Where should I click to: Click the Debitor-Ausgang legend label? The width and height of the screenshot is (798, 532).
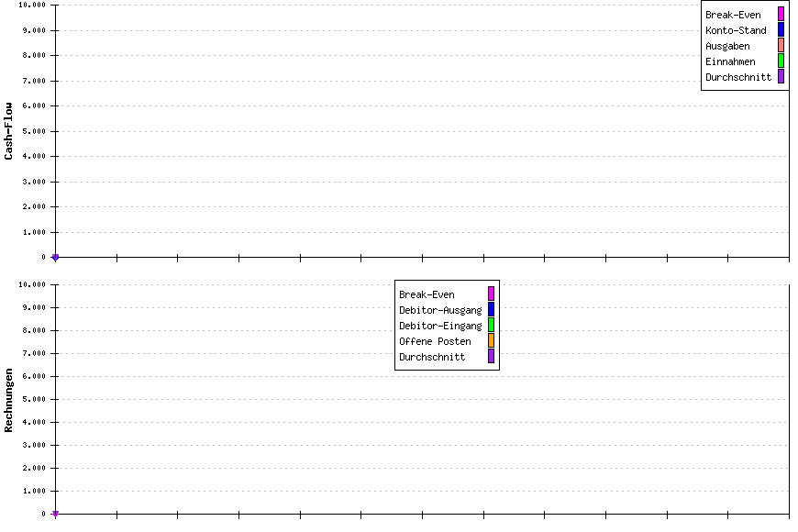point(440,310)
